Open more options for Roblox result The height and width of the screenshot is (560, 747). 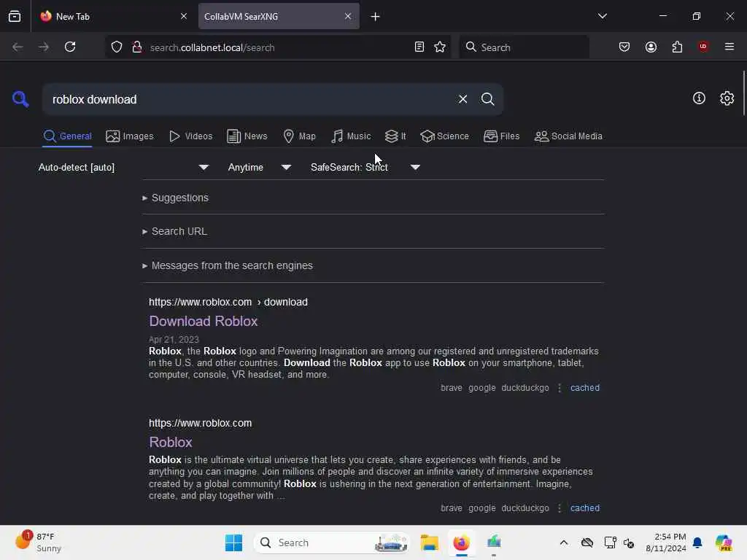pos(560,508)
